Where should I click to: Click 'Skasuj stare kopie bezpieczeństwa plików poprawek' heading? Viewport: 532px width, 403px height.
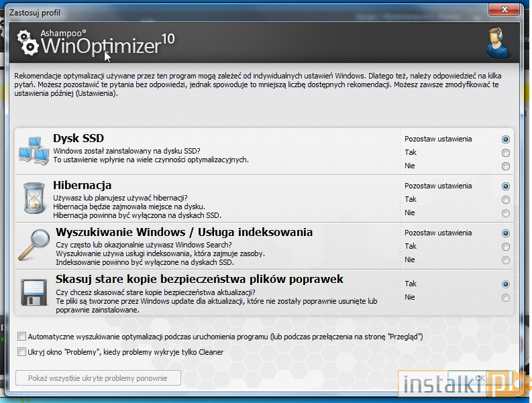coord(199,279)
